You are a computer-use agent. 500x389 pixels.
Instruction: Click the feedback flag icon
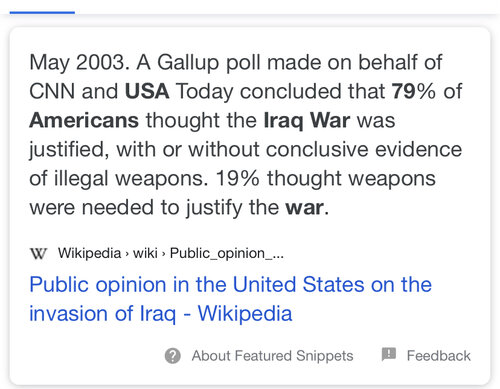(x=389, y=354)
